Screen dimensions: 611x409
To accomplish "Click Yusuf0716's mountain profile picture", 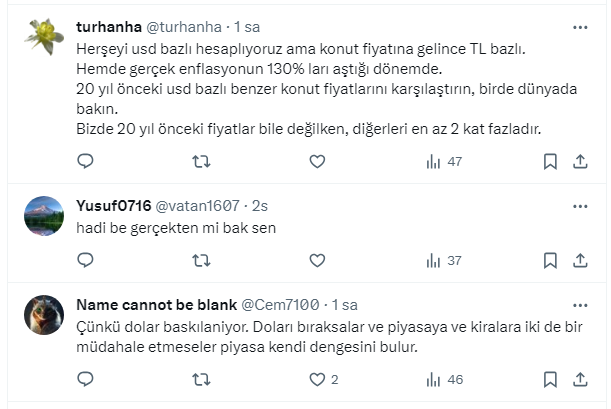I will pyautogui.click(x=44, y=215).
